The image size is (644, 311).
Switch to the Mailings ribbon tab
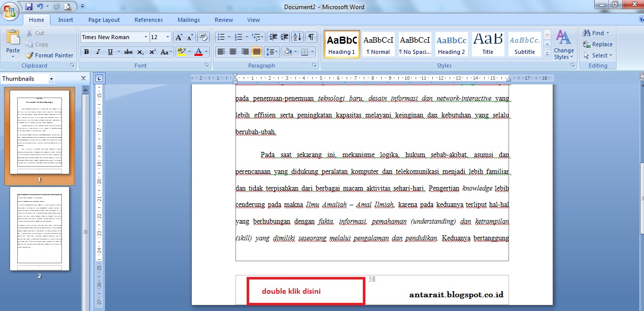coord(188,19)
